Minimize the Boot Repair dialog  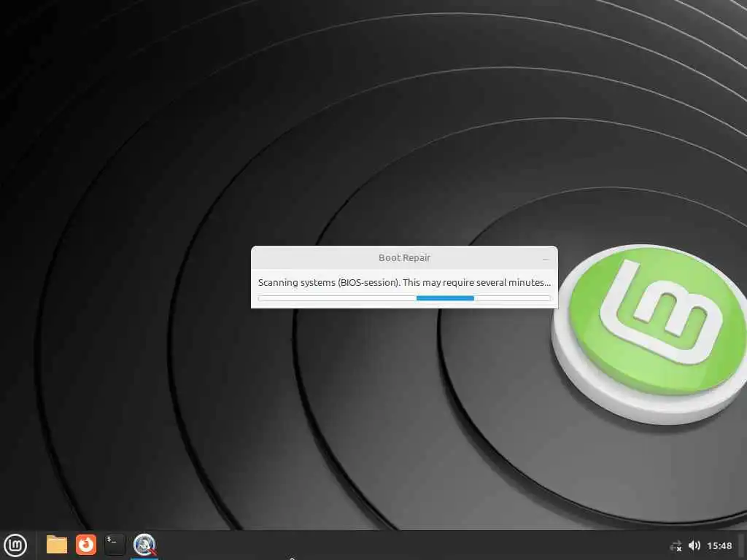(x=546, y=259)
